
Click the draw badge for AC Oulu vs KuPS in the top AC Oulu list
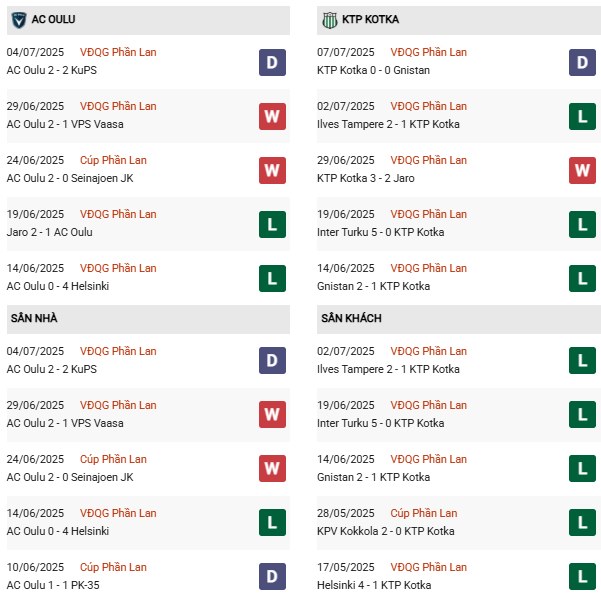click(x=272, y=63)
